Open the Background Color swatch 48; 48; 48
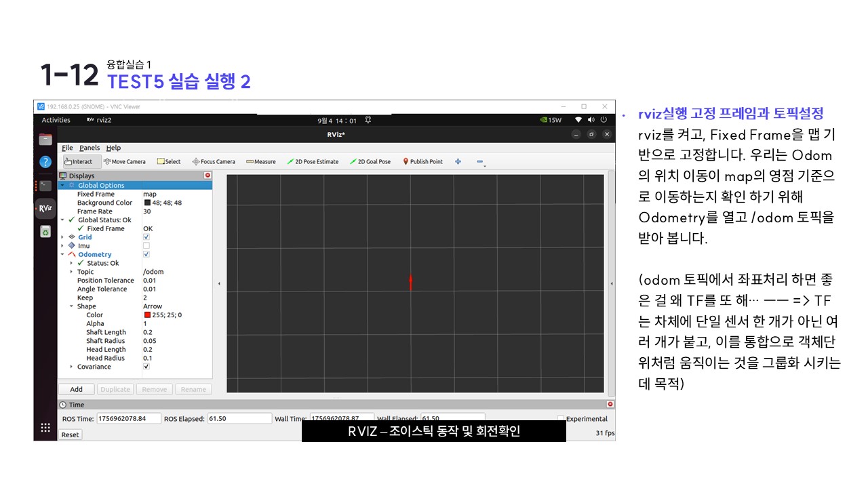This screenshot has width=868, height=488. pos(147,203)
